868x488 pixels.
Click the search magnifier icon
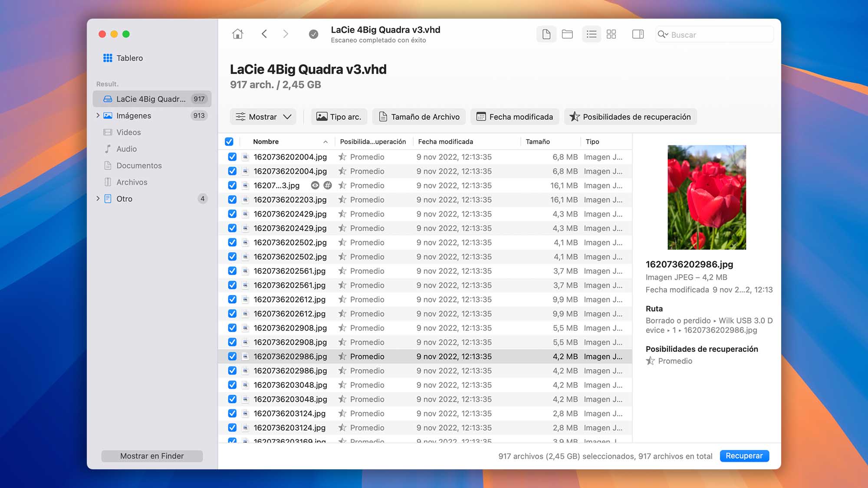click(x=663, y=34)
